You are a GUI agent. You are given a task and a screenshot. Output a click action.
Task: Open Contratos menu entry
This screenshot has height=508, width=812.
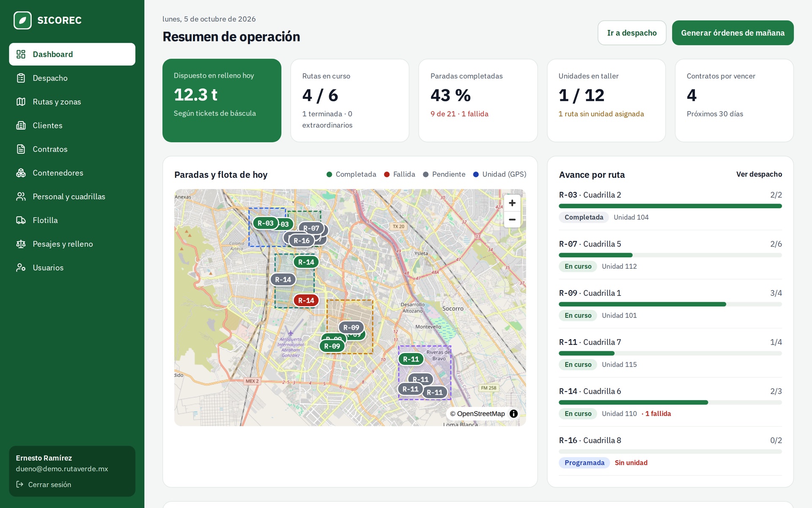click(72, 149)
